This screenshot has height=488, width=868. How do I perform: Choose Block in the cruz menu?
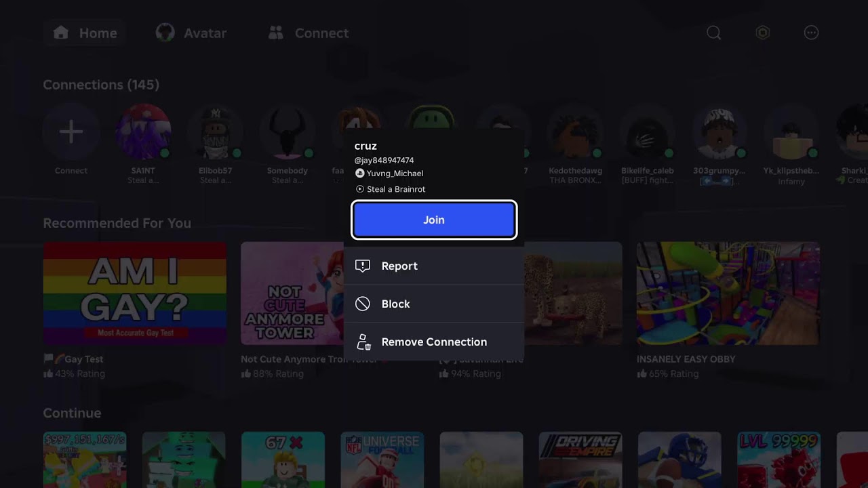(434, 304)
